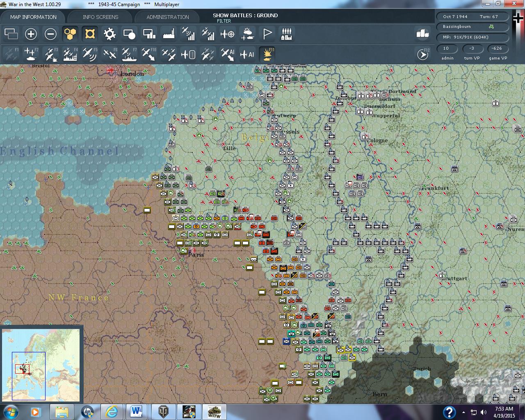525x420 pixels.
Task: Click the admin points value 10
Action: 446,48
